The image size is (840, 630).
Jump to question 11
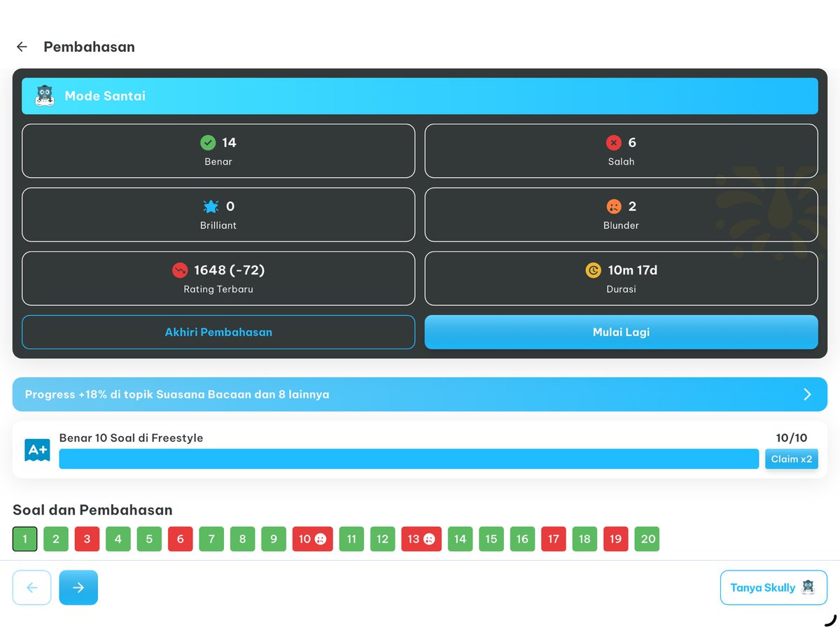coord(351,539)
